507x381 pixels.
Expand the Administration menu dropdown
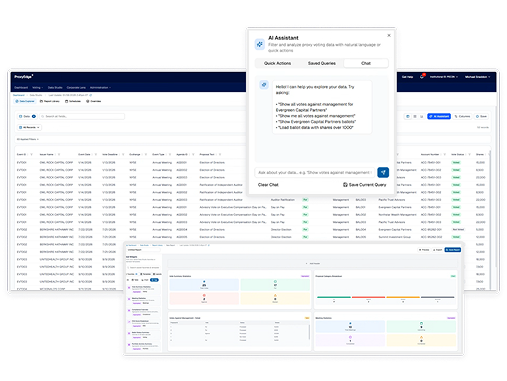100,88
